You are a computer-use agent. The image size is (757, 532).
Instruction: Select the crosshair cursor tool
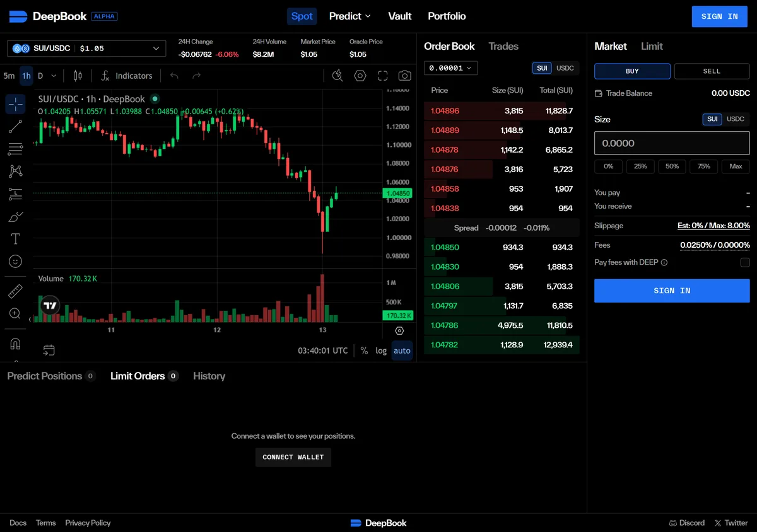click(x=15, y=104)
